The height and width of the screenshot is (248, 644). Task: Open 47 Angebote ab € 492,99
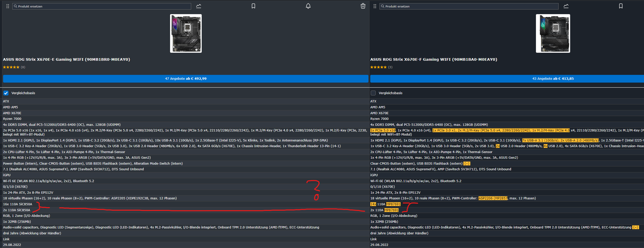[186, 79]
